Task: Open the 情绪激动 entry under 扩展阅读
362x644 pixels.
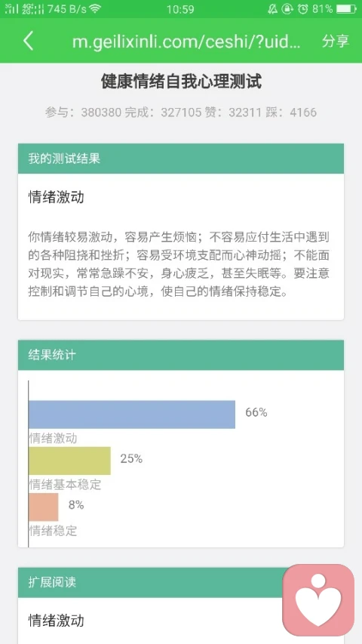Action: click(x=57, y=620)
